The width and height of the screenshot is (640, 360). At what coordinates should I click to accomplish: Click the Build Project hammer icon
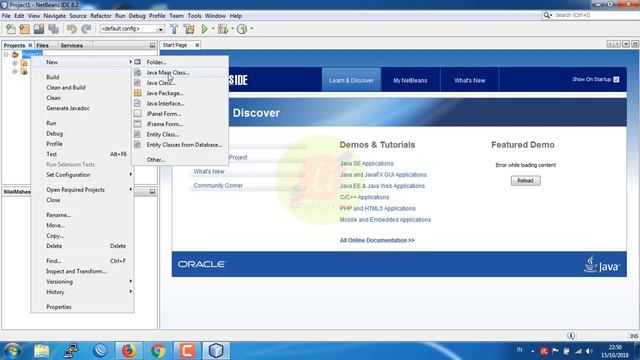pos(174,29)
